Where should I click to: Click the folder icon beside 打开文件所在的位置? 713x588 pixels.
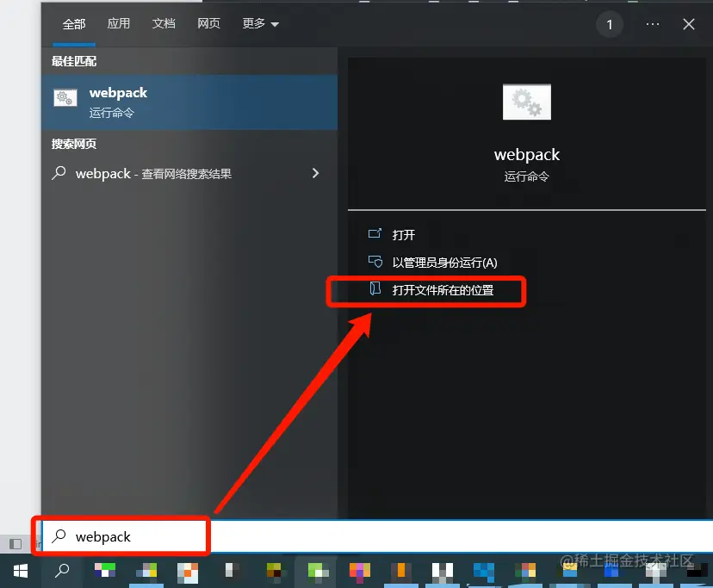coord(374,289)
